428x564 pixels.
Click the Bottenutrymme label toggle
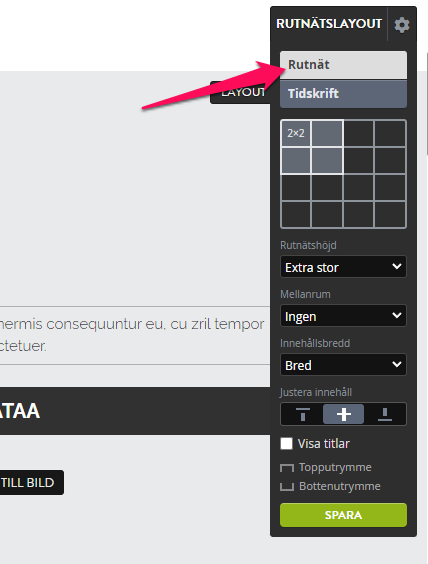coord(340,486)
